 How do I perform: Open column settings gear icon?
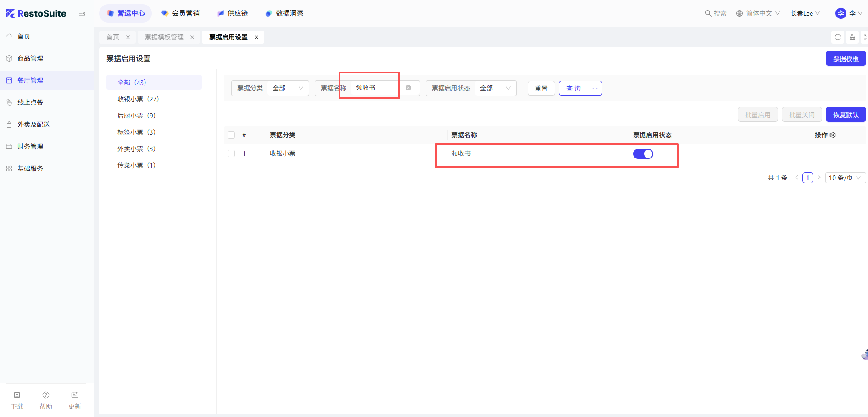tap(833, 135)
